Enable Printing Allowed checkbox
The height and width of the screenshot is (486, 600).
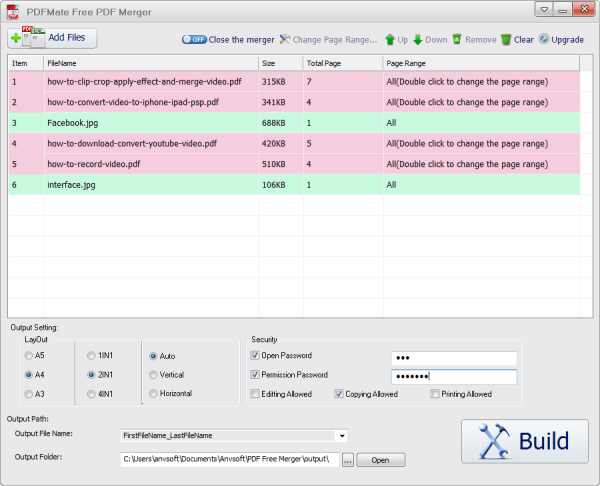point(435,394)
